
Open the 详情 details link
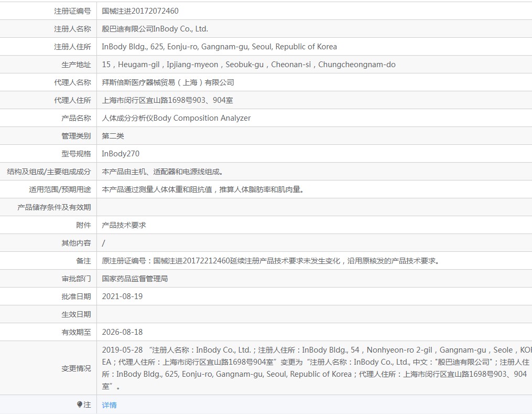109,405
